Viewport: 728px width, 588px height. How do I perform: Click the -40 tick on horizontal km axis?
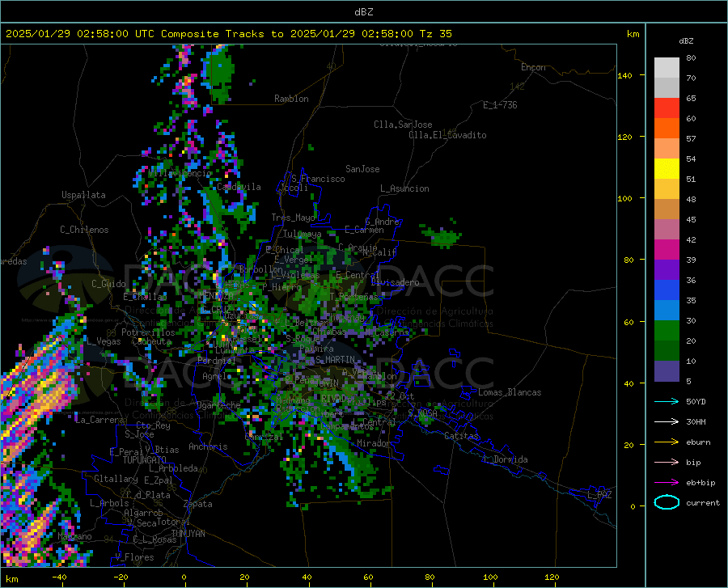coord(59,577)
